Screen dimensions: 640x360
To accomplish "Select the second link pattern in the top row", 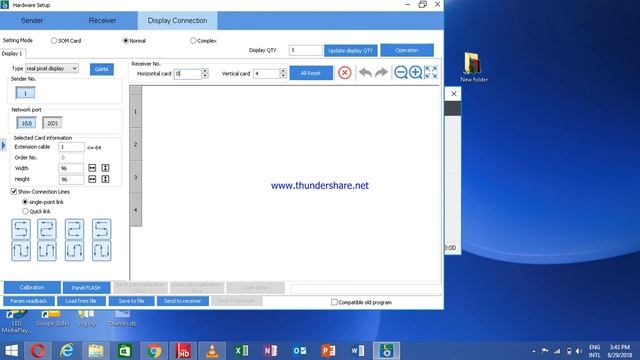I will [x=47, y=229].
